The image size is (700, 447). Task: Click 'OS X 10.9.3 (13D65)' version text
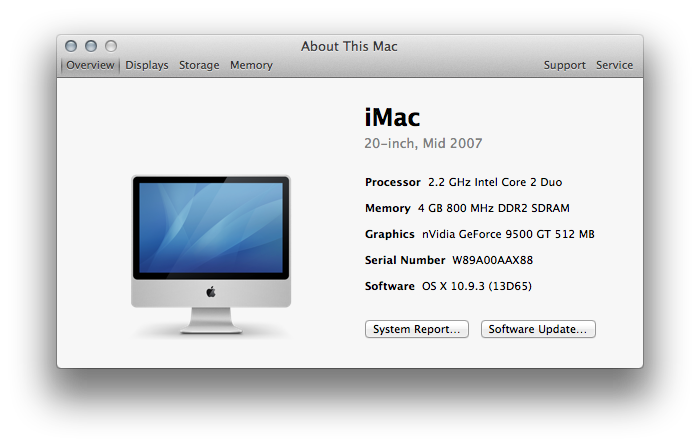[x=477, y=286]
